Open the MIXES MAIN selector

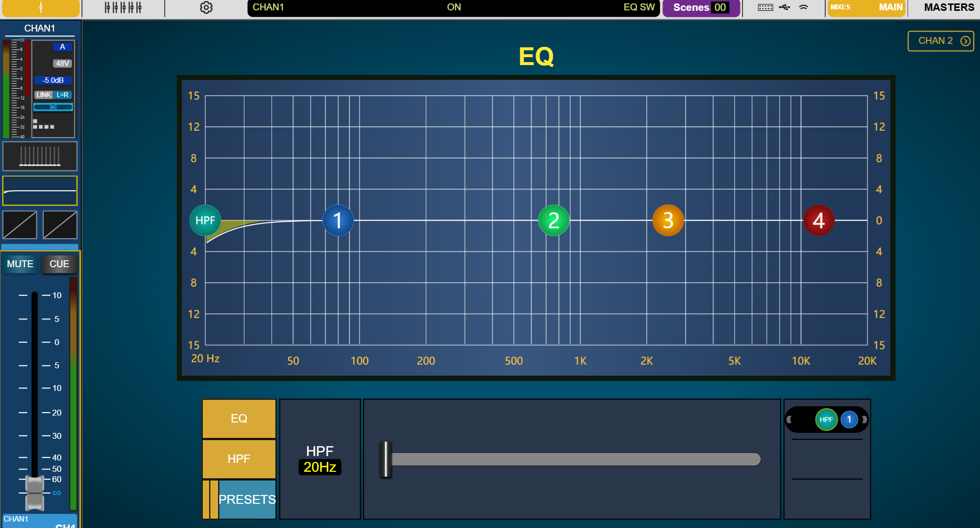point(866,8)
